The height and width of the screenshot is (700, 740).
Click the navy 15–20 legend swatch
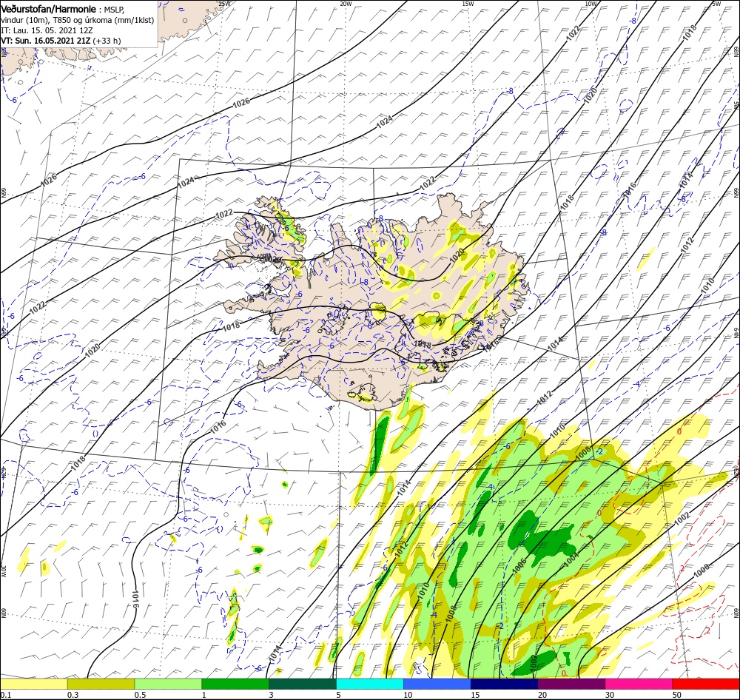click(x=504, y=684)
